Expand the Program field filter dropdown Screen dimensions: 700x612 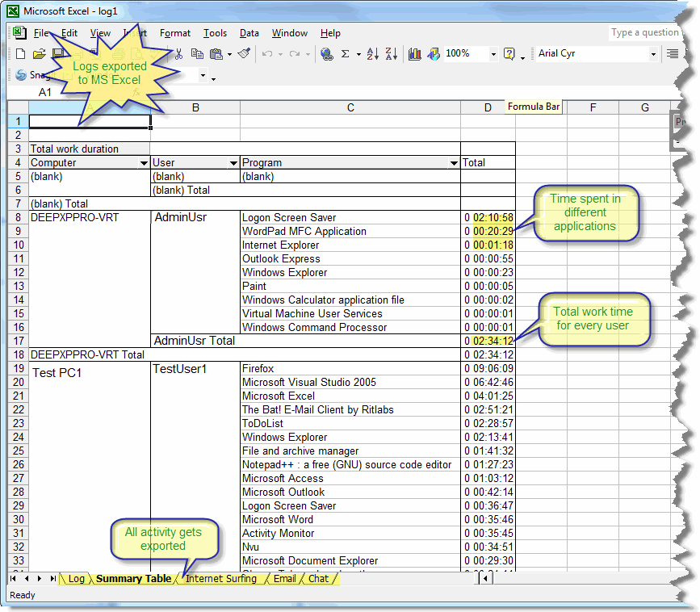tap(454, 163)
